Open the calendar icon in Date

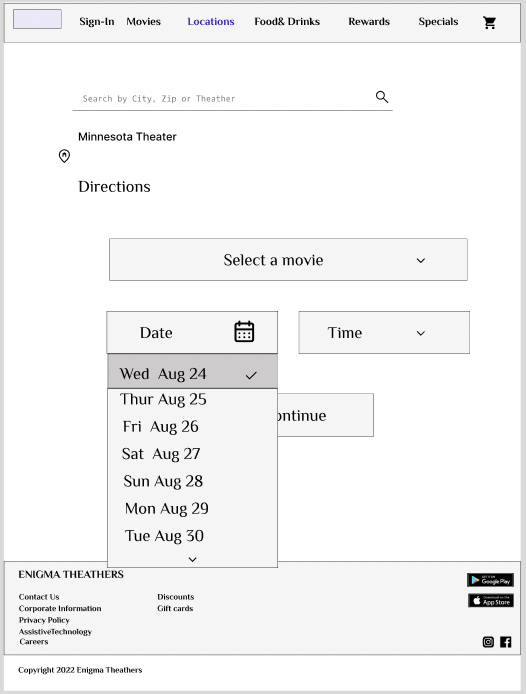244,332
